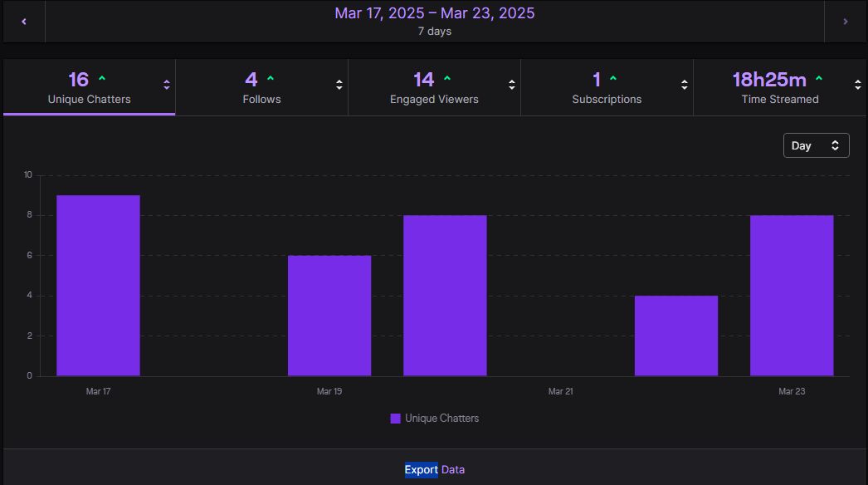Screen dimensions: 868x485
Task: Click the date range Mar 17 – Mar 23
Action: click(434, 13)
